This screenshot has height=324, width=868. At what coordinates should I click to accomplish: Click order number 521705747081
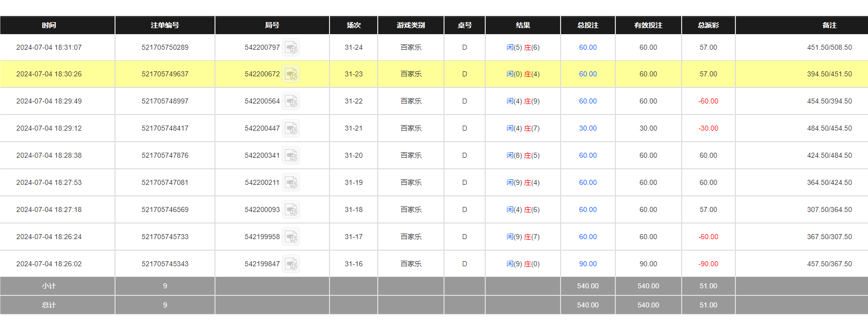pos(165,183)
